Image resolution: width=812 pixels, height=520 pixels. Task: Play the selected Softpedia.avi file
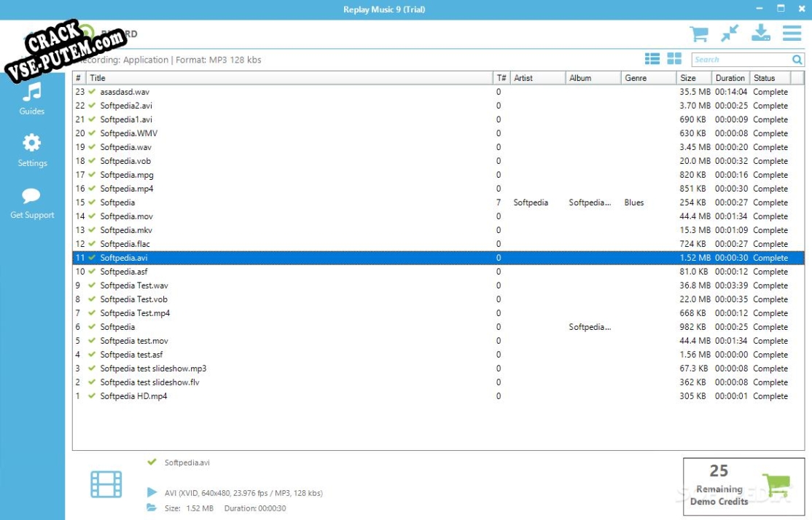152,493
